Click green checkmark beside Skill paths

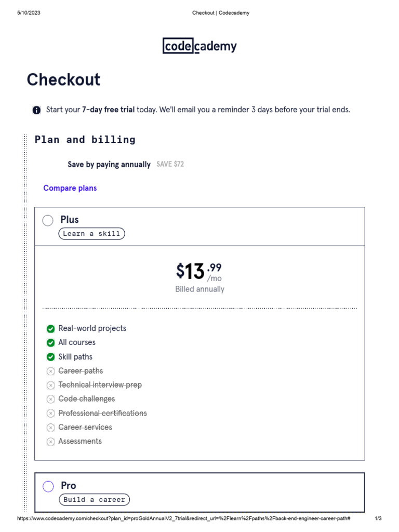pyautogui.click(x=50, y=357)
